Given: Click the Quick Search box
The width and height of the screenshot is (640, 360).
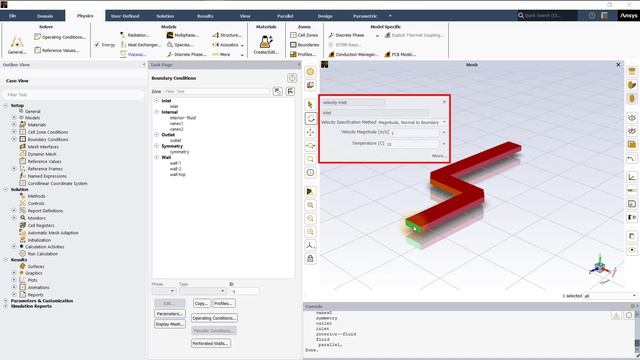Looking at the screenshot, I should tap(547, 16).
